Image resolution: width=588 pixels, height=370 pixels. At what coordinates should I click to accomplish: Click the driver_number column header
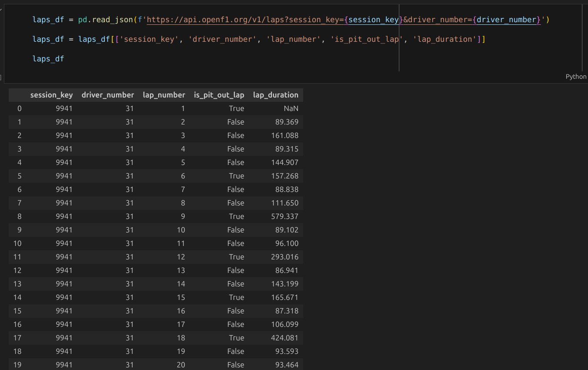coord(108,95)
